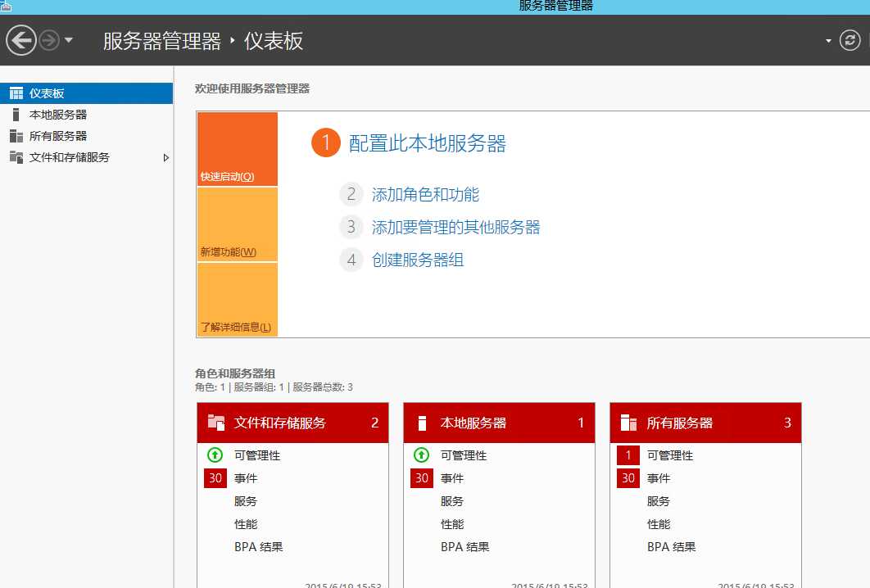870x588 pixels.
Task: Click 文件和存储服务 tile header title
Action: [279, 423]
